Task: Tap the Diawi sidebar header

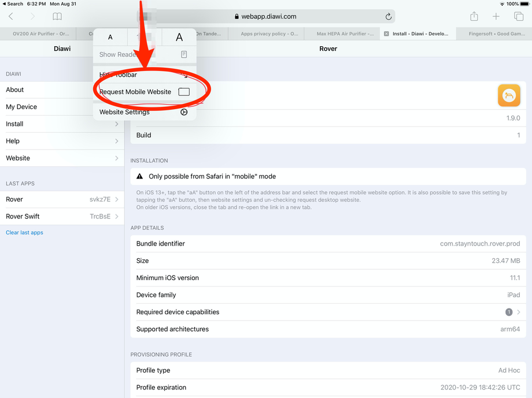Action: (x=62, y=49)
